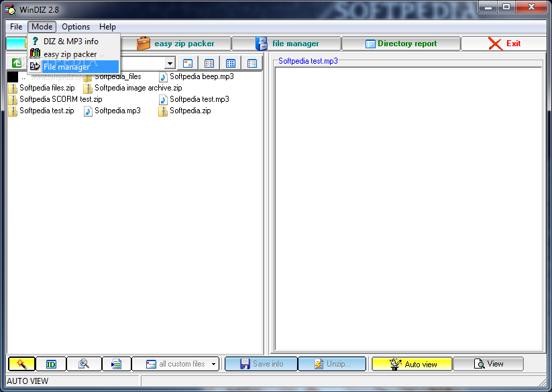
Task: Switch to list view icon
Action: tap(252, 63)
